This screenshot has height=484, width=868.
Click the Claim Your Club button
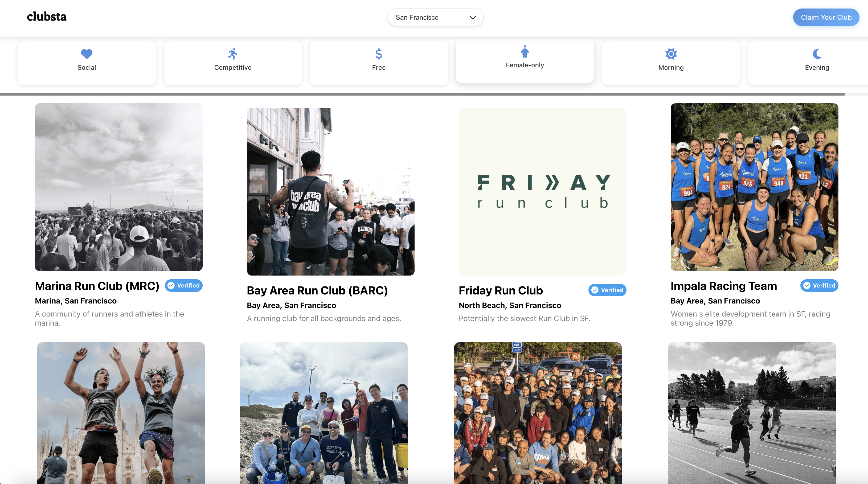pos(826,18)
